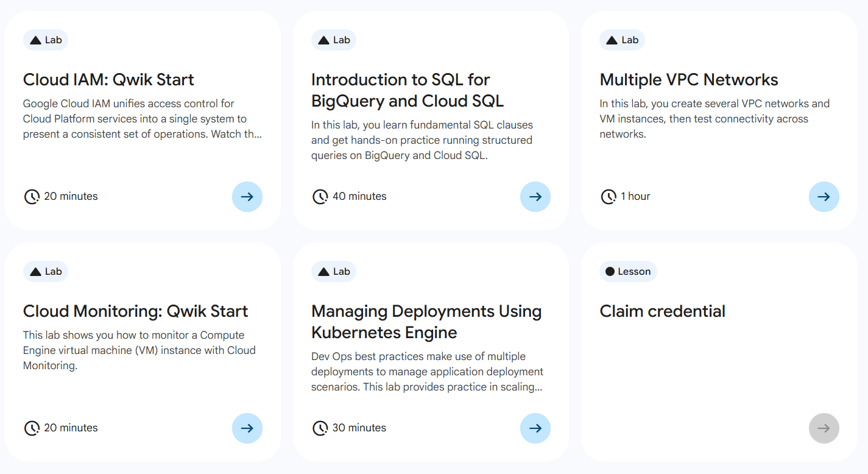Click the clock icon beside 40 minutes
This screenshot has width=868, height=474.
[x=320, y=197]
